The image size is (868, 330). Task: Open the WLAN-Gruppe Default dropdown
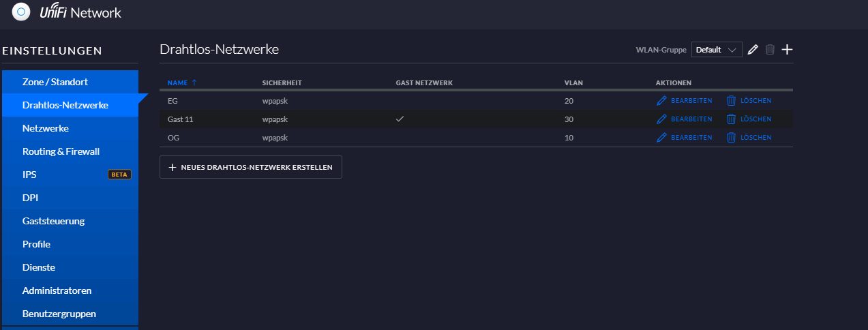pos(717,50)
